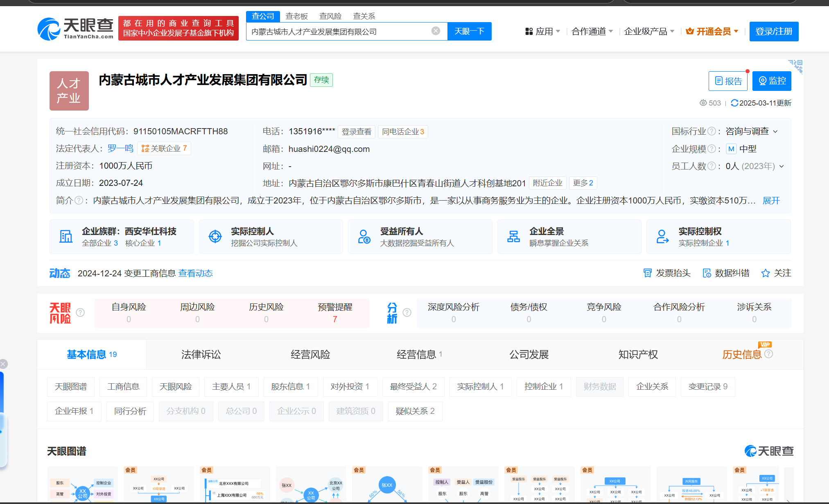Open the 应用 dropdown menu

[543, 32]
